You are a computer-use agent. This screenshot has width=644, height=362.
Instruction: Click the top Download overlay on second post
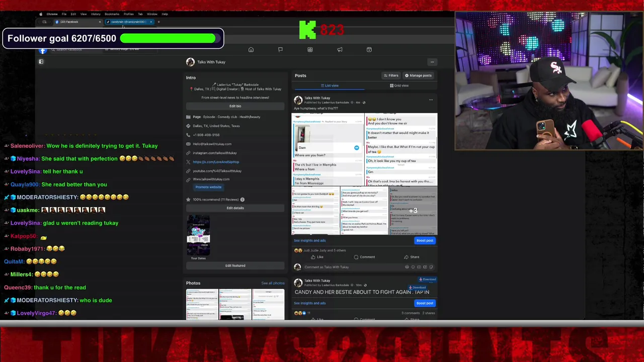(x=428, y=280)
